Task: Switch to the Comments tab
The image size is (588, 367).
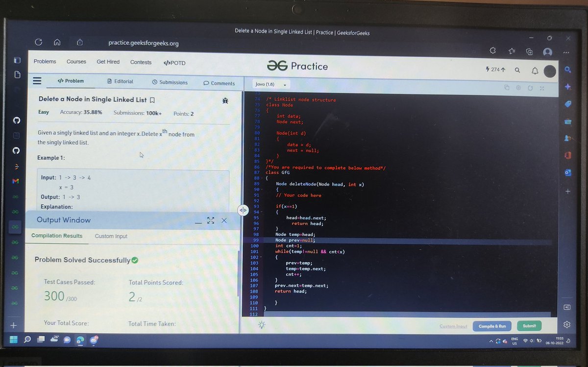Action: (x=219, y=83)
